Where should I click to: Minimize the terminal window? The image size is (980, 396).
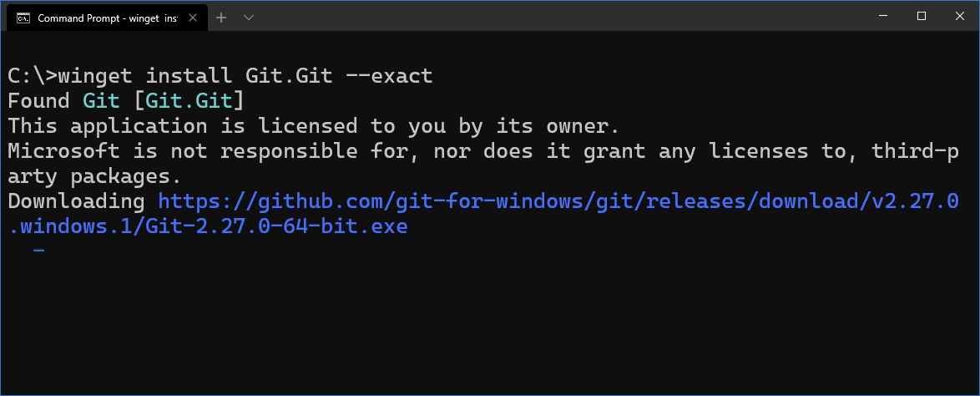coord(882,16)
